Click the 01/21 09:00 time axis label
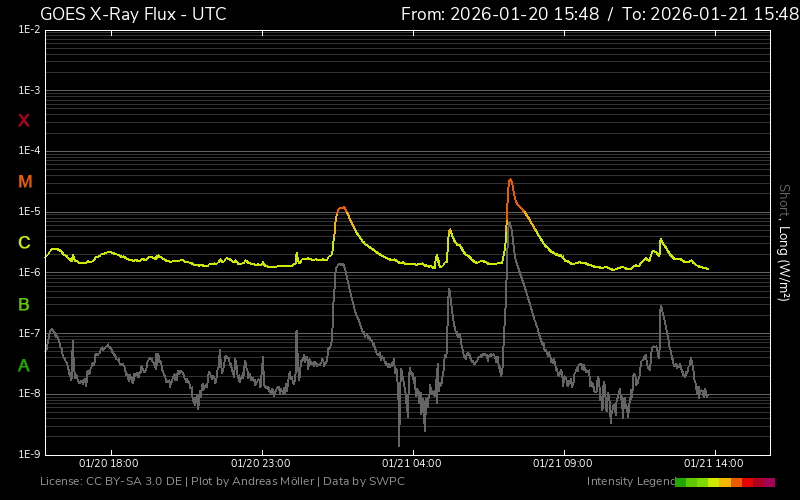This screenshot has width=800, height=500. (563, 463)
